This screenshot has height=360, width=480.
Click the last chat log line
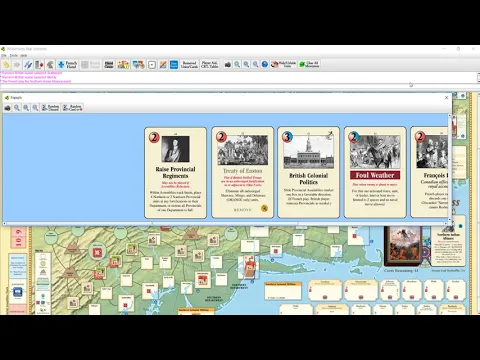click(x=36, y=81)
